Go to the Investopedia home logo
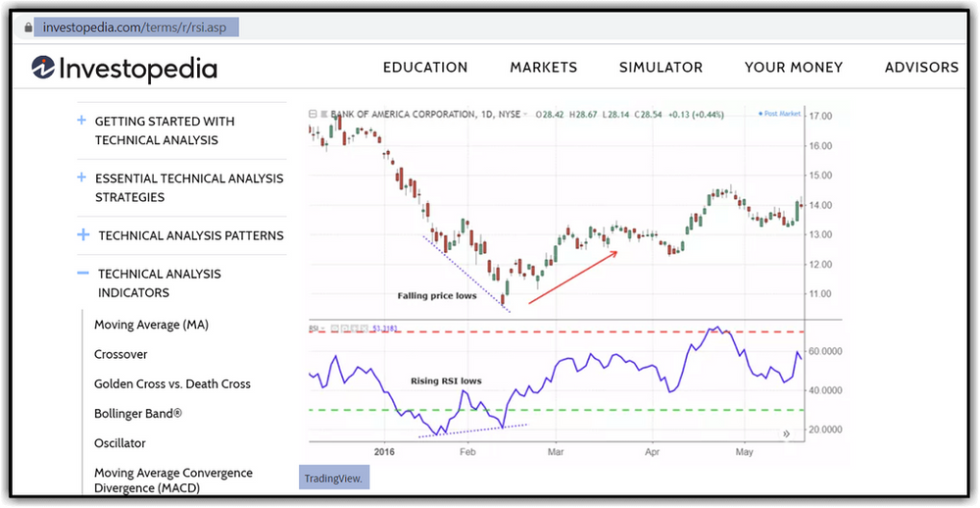The height and width of the screenshot is (508, 980). click(x=124, y=69)
